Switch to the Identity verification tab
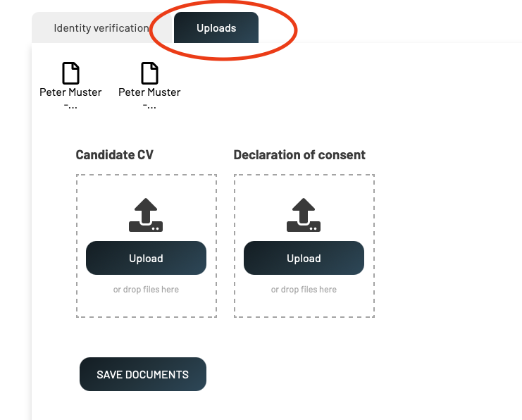This screenshot has height=420, width=522. tap(101, 28)
